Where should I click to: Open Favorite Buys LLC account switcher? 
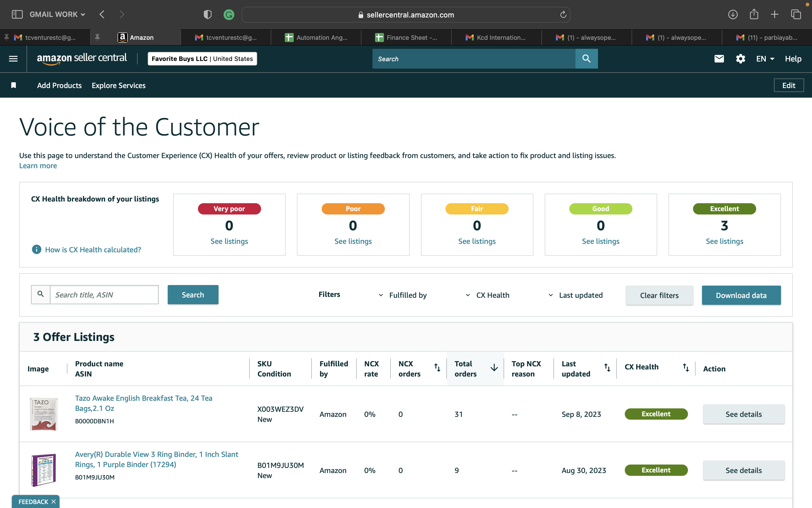(202, 59)
